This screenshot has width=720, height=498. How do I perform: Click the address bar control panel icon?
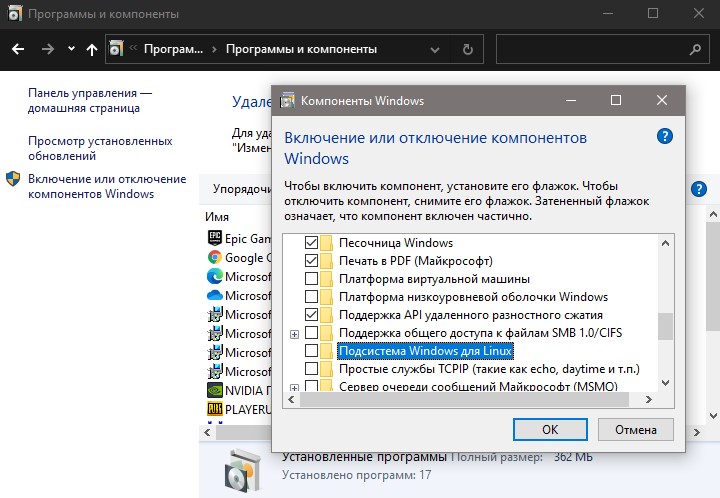point(117,48)
